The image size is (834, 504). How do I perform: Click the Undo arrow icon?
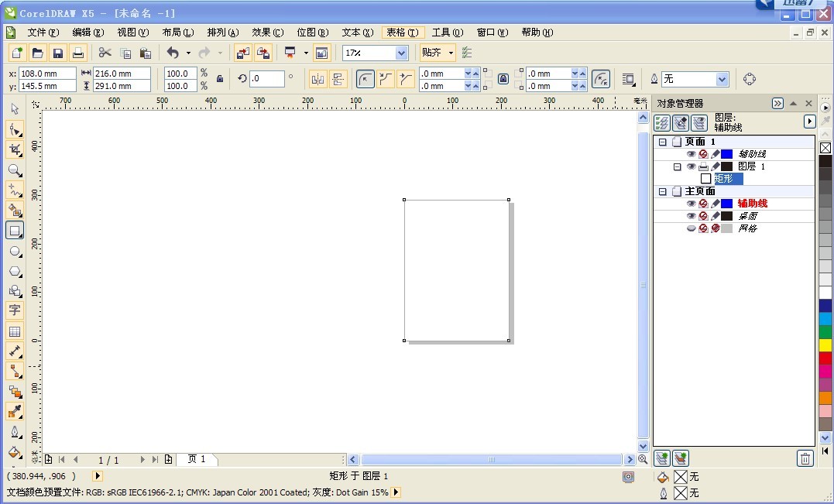point(173,53)
